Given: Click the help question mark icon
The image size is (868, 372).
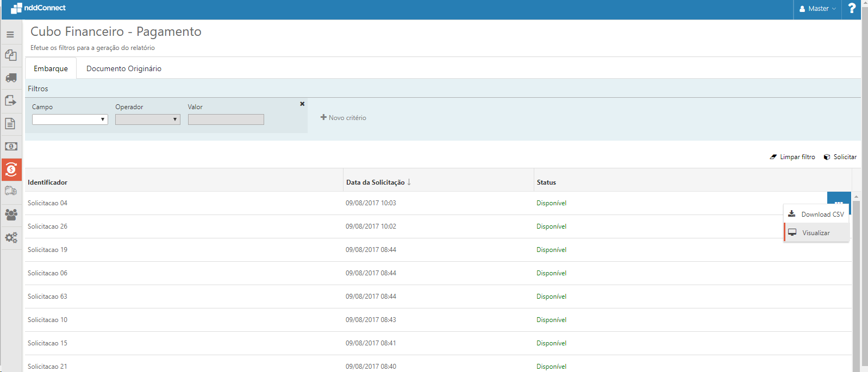Looking at the screenshot, I should [x=852, y=9].
